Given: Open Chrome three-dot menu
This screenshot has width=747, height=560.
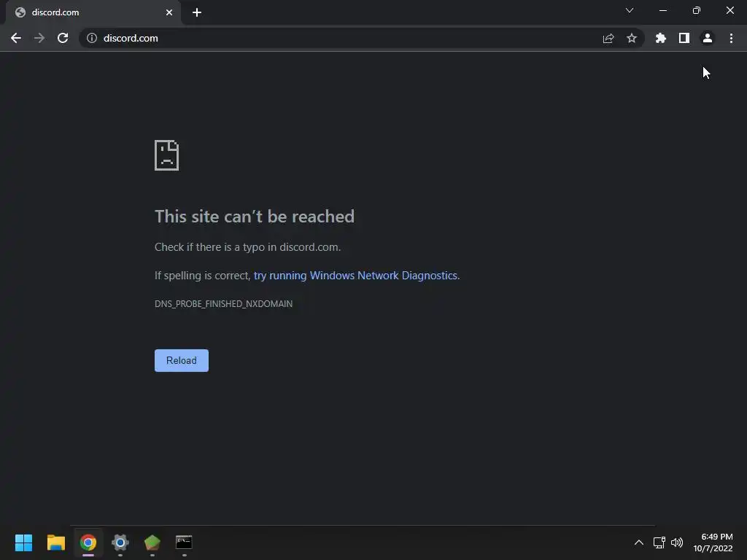Looking at the screenshot, I should (x=731, y=38).
